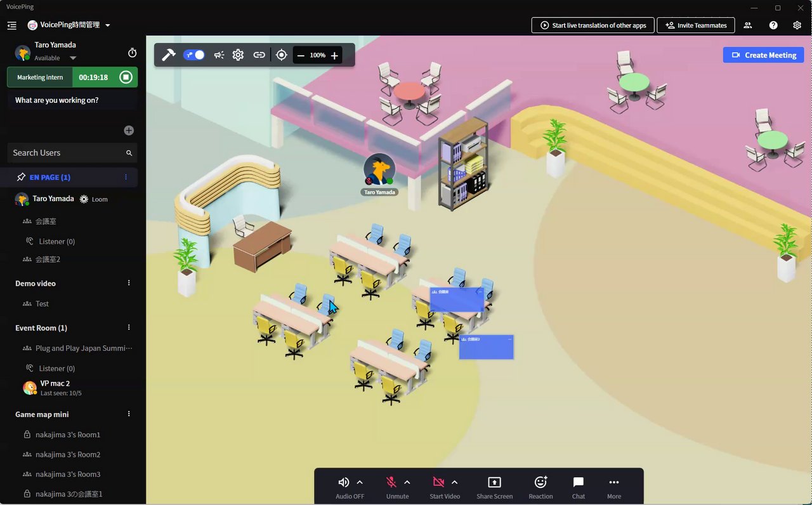This screenshot has width=812, height=505.
Task: Focus the Search Users field
Action: [72, 153]
